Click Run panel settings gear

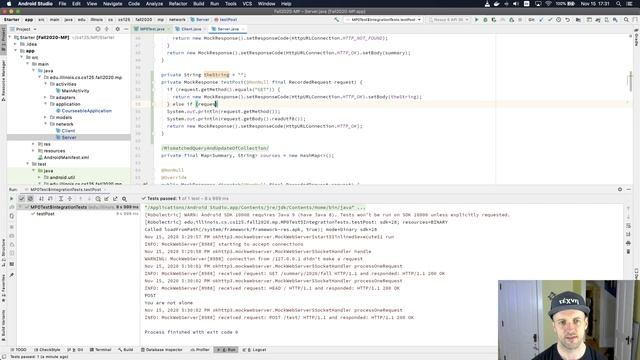click(x=620, y=189)
